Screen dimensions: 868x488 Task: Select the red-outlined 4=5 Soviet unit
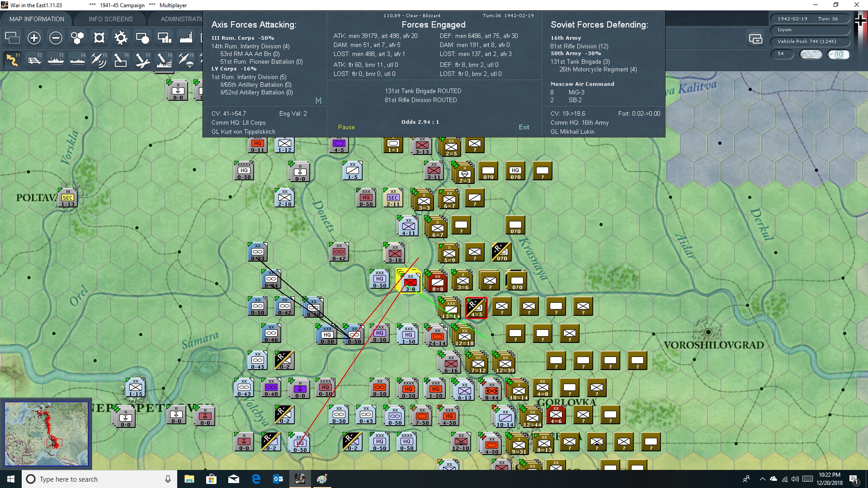coord(476,308)
